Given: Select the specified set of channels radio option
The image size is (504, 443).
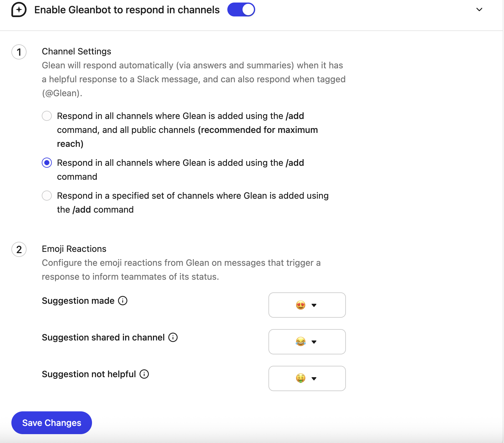Looking at the screenshot, I should click(x=46, y=196).
